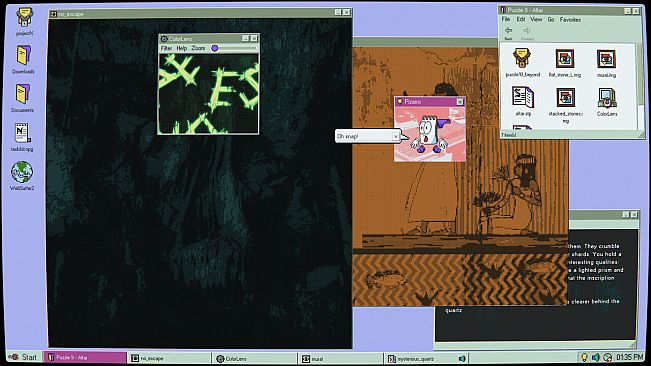Switch to ColorLens taskbar button
The image size is (651, 366).
pyautogui.click(x=255, y=359)
